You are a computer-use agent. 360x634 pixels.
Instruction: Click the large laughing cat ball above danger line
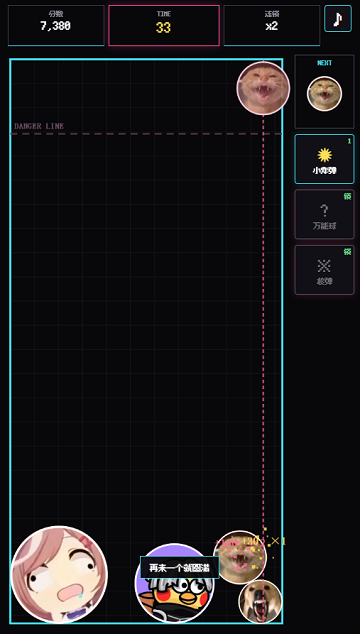click(x=263, y=88)
